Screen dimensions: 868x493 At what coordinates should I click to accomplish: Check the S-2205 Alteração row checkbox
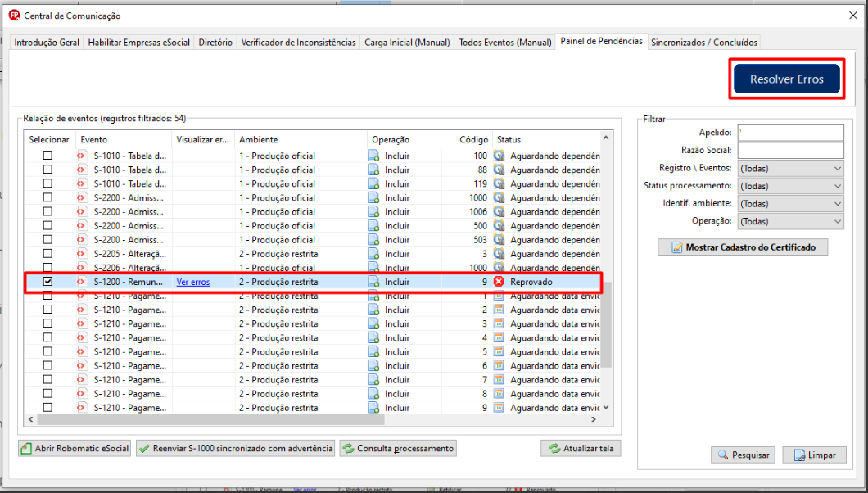click(x=48, y=253)
